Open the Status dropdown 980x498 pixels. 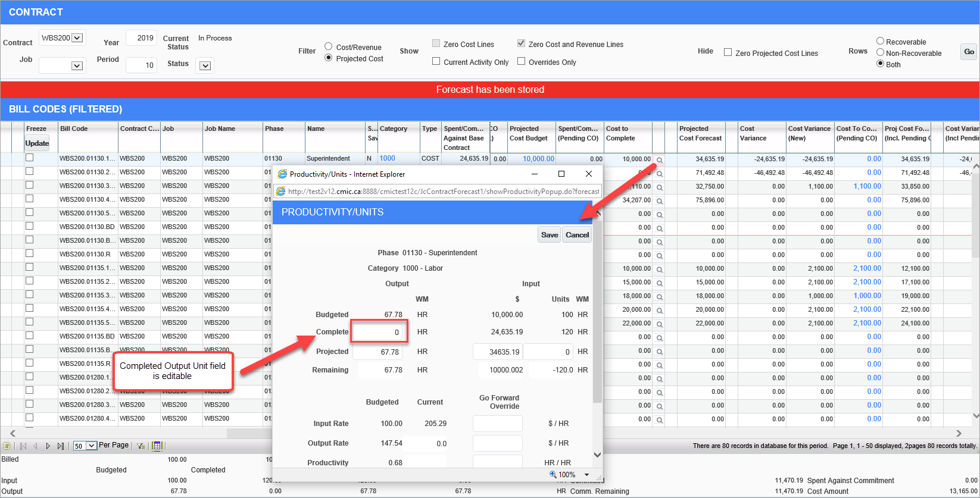[x=205, y=65]
